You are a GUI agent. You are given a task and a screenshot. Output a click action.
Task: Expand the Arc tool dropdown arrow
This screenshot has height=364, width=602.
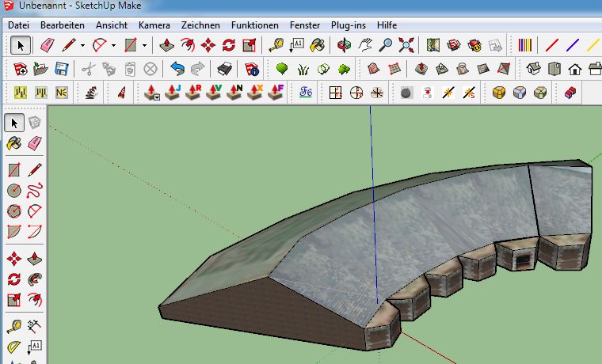click(113, 45)
